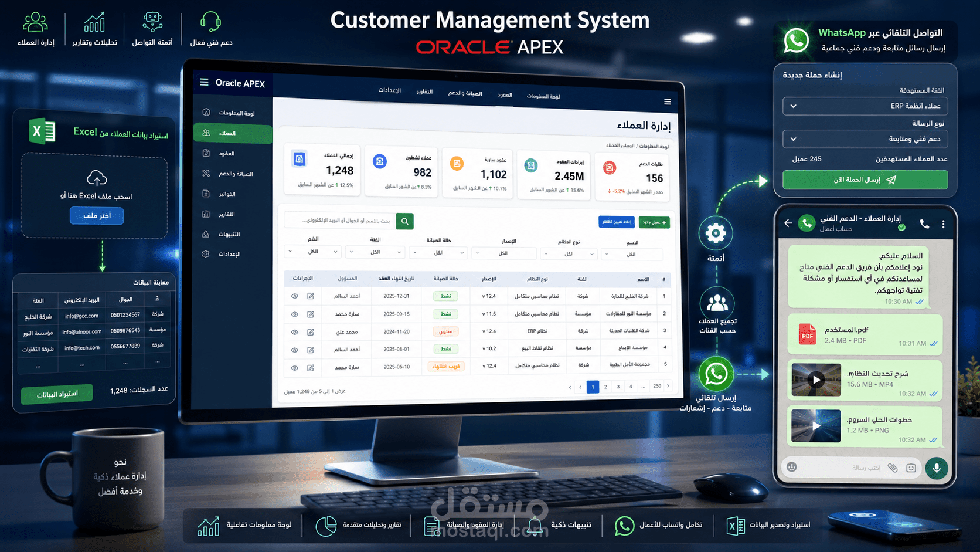Switch to top tab الصيانة والدعم
The height and width of the screenshot is (552, 980).
click(x=465, y=93)
